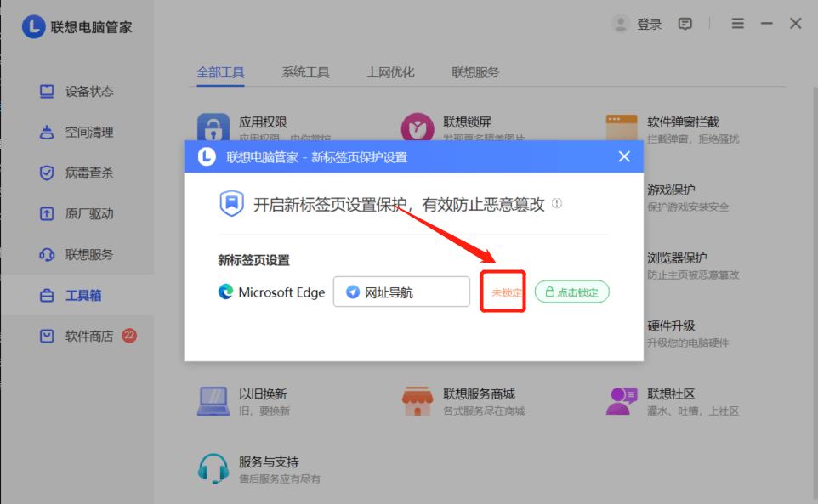Switch to the 系统工具 tab
818x504 pixels.
point(305,72)
